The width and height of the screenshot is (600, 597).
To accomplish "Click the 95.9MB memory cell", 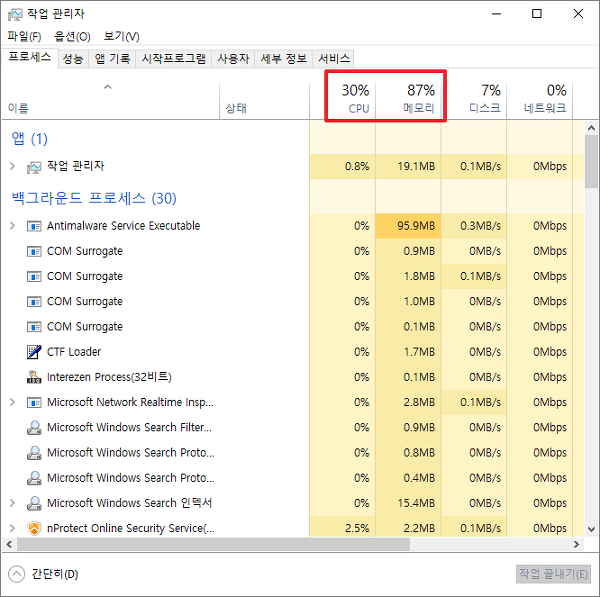I will pos(408,226).
